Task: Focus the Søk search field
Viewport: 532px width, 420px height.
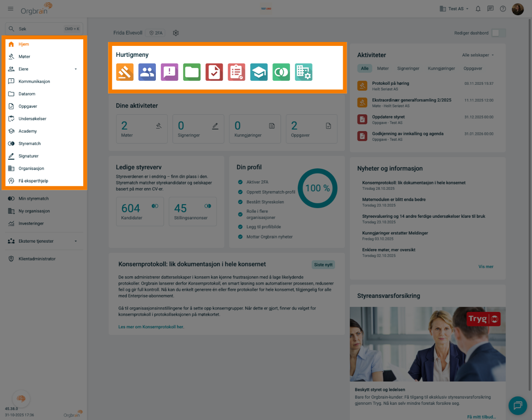Action: click(44, 29)
